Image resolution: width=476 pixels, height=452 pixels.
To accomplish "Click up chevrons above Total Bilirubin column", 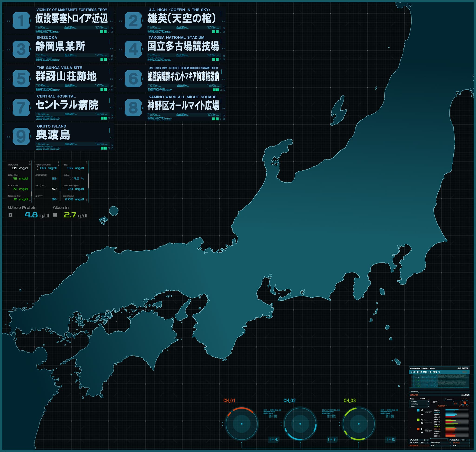I will tap(58, 163).
